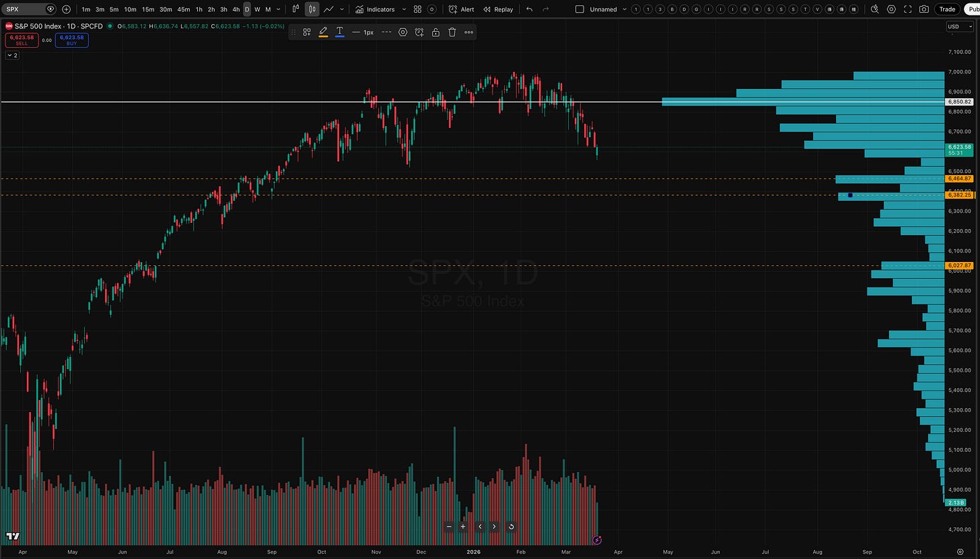Open chart settings hexagon icon in top bar
The image size is (980, 559).
pos(891,9)
